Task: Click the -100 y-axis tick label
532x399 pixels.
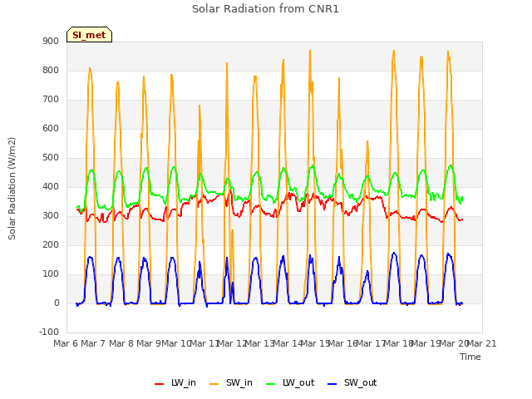Action: pos(49,332)
